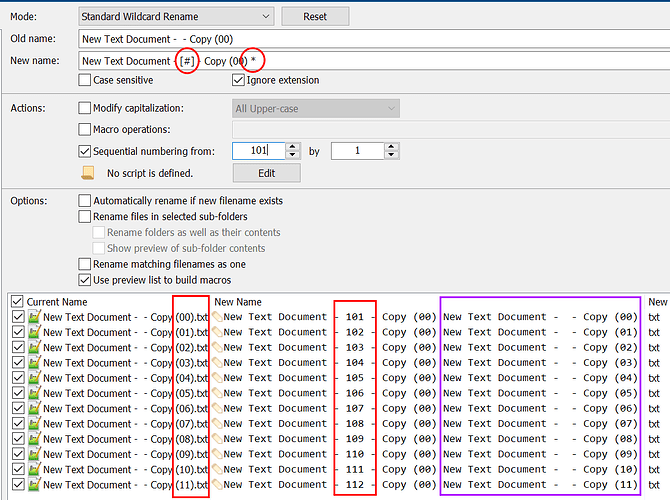This screenshot has width=670, height=500.
Task: Click the file icon of Copy (05).txt
Action: tap(34, 393)
